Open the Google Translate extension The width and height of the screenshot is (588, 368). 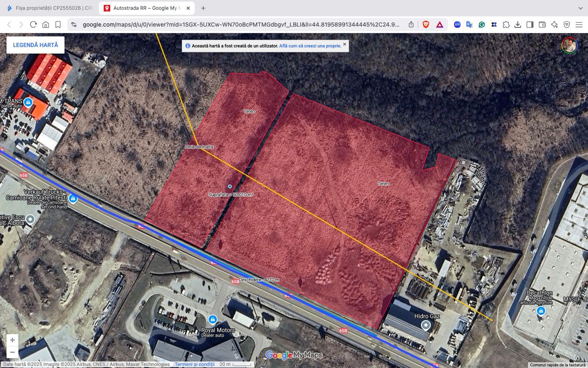pos(469,25)
